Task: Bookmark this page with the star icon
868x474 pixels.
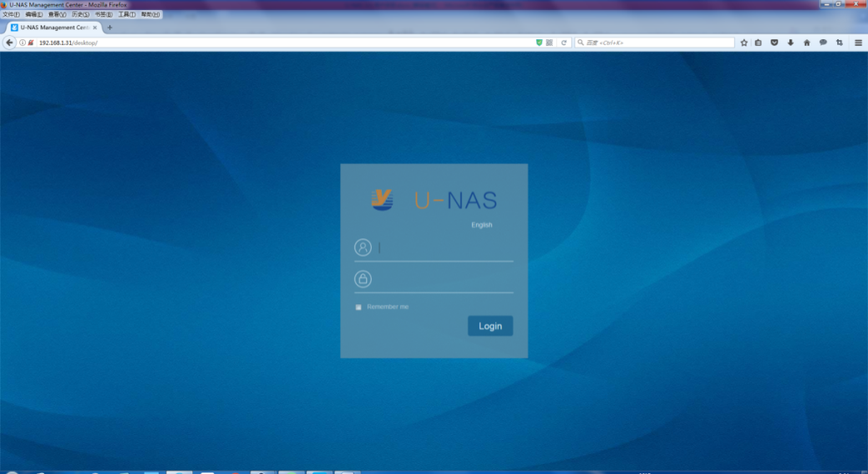Action: (744, 43)
